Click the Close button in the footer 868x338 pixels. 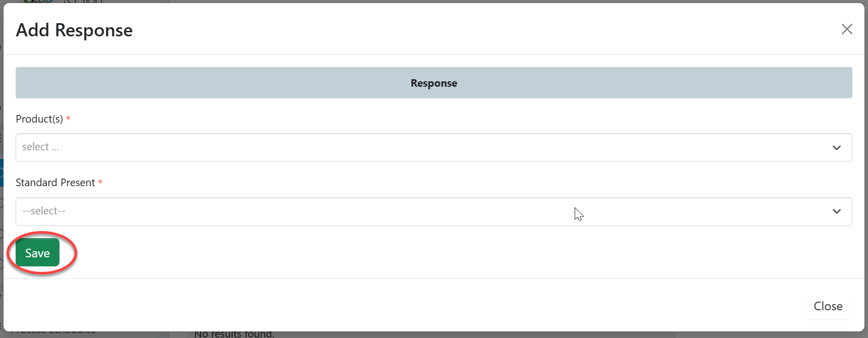pyautogui.click(x=828, y=306)
